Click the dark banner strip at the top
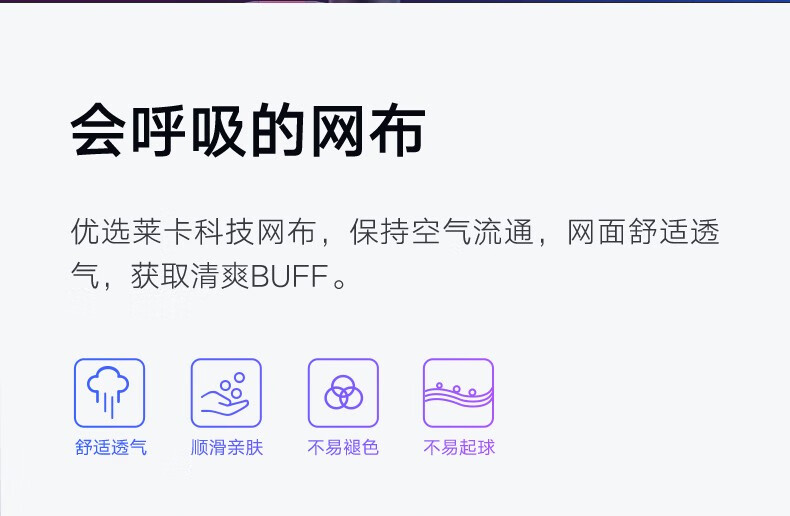This screenshot has width=790, height=516. [395, 2]
